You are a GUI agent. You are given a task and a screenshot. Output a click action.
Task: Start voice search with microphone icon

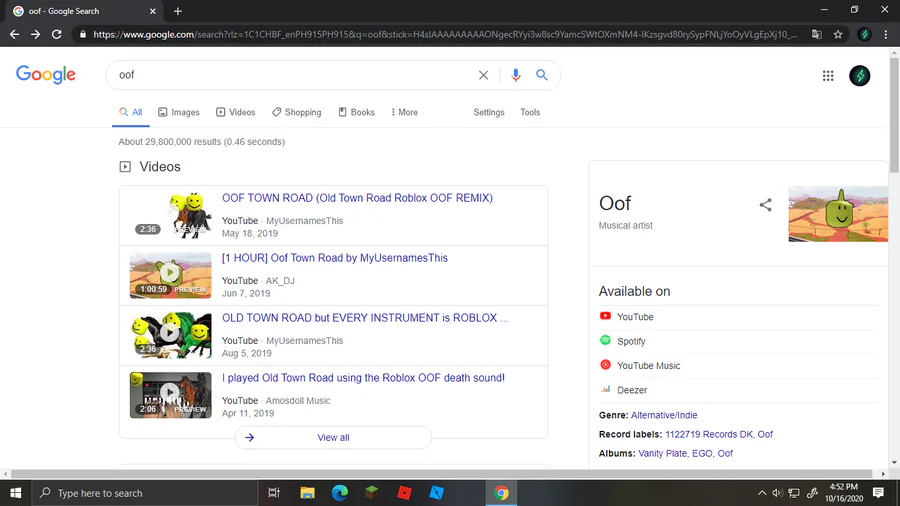pos(515,75)
